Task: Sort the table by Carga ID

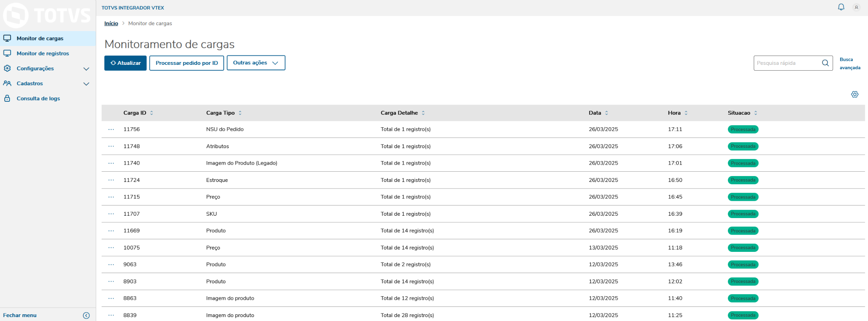Action: pyautogui.click(x=152, y=113)
